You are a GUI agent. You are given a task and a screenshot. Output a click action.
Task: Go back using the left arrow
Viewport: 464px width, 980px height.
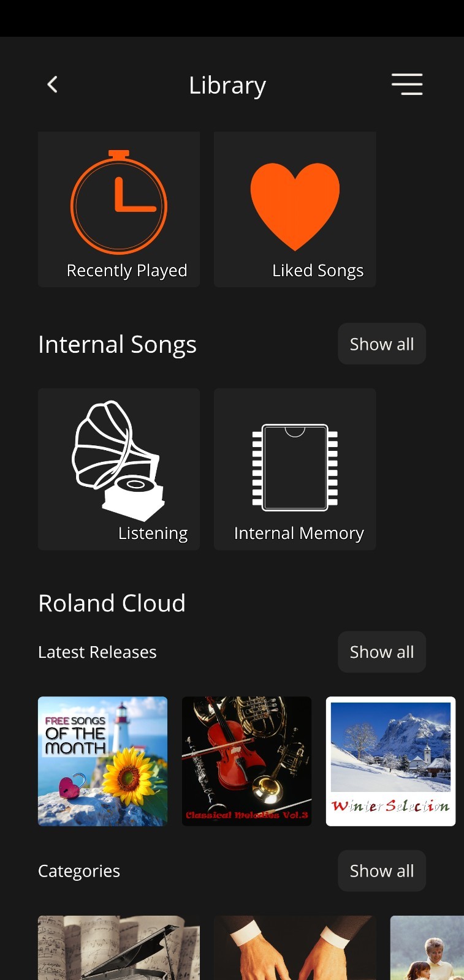click(x=53, y=85)
